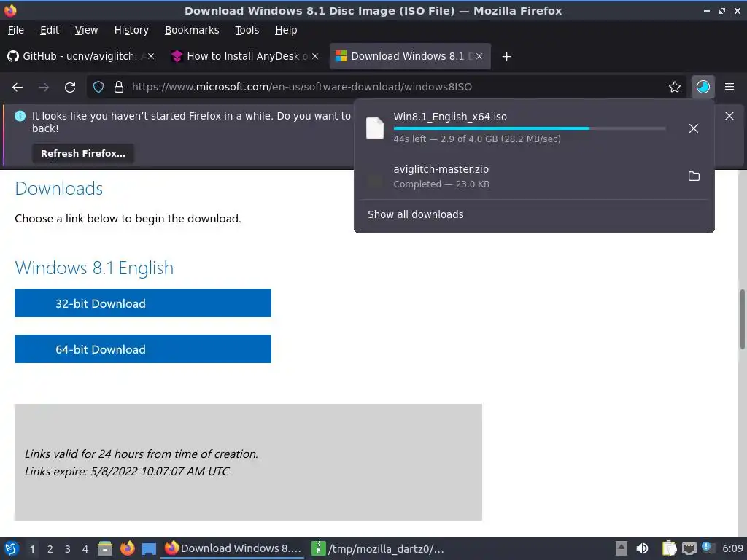747x560 pixels.
Task: Open the Help menu
Action: point(286,30)
